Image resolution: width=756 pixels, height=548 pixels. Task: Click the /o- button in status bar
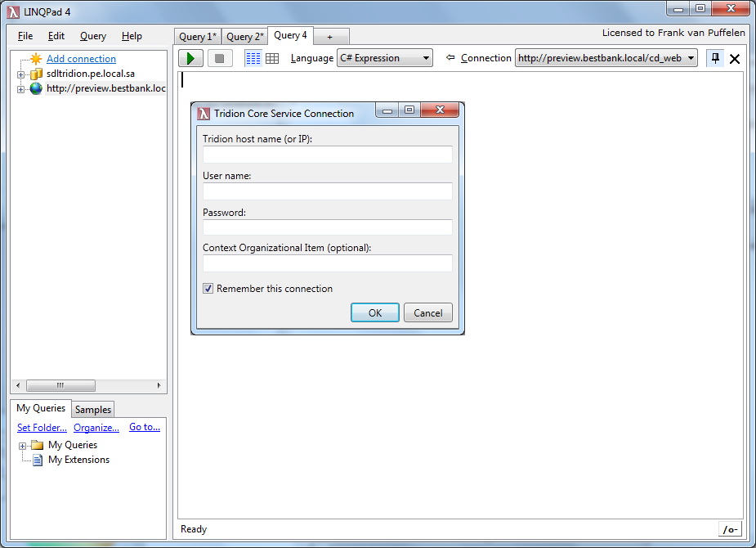730,529
